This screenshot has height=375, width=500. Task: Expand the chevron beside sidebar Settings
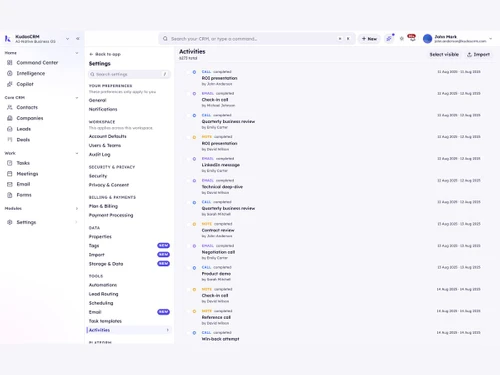(x=76, y=222)
